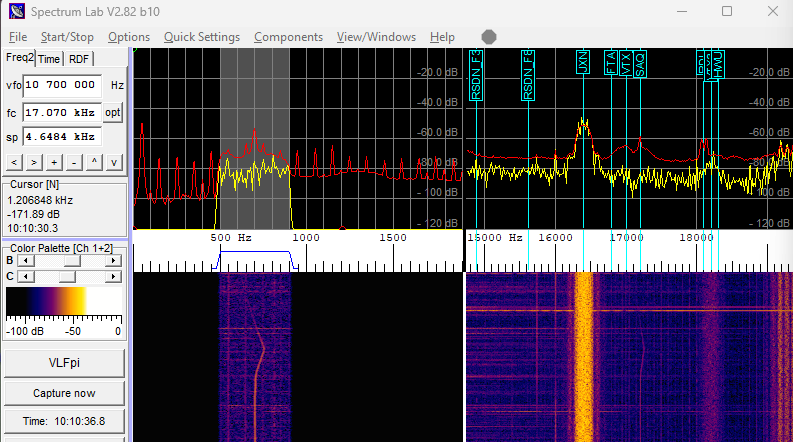
Task: Click the blue bandpass filter shape on scale
Action: click(255, 259)
